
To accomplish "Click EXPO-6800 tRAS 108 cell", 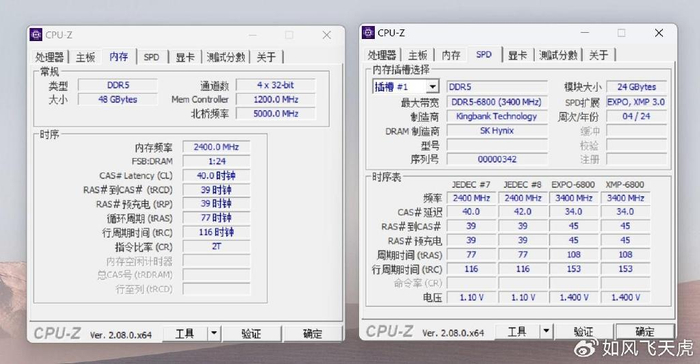I will (574, 255).
